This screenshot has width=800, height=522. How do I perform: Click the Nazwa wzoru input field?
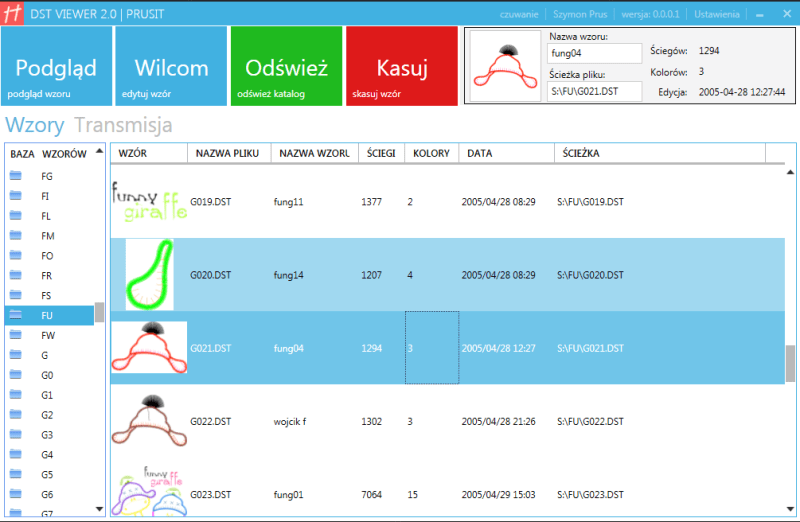tap(594, 53)
